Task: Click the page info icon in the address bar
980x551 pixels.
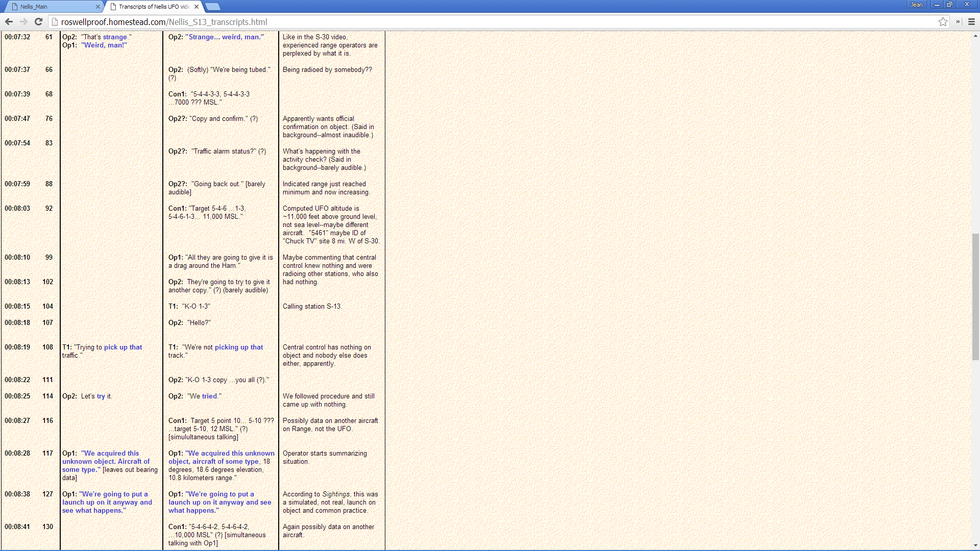Action: (x=55, y=22)
